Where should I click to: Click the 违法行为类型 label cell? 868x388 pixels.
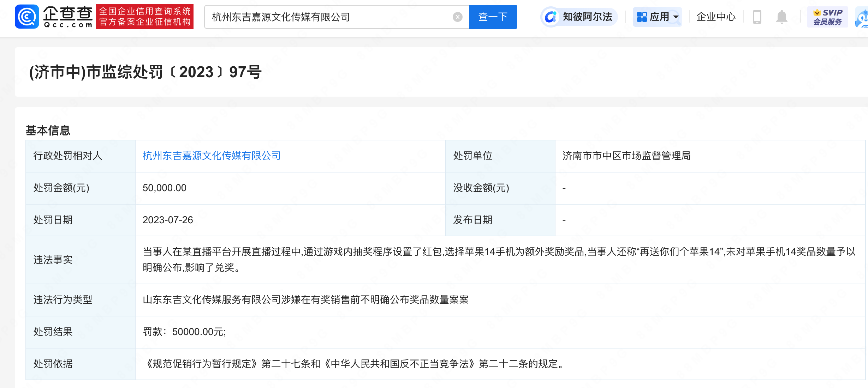pos(81,300)
